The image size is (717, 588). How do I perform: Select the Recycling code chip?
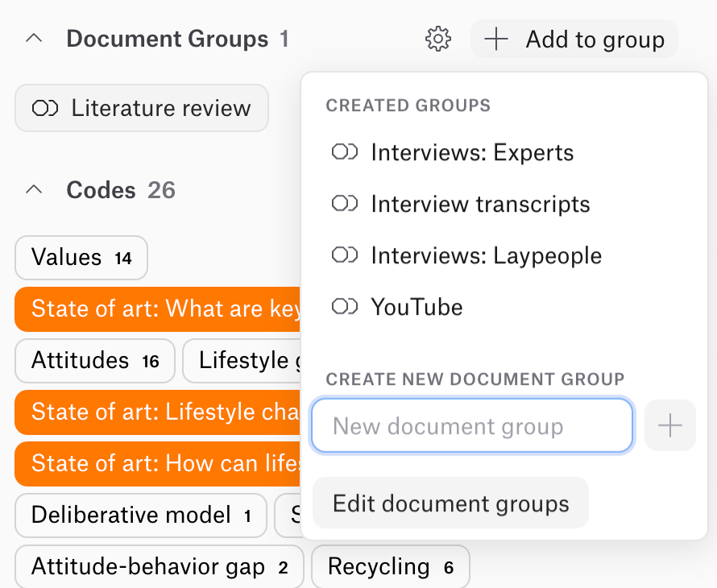(390, 566)
